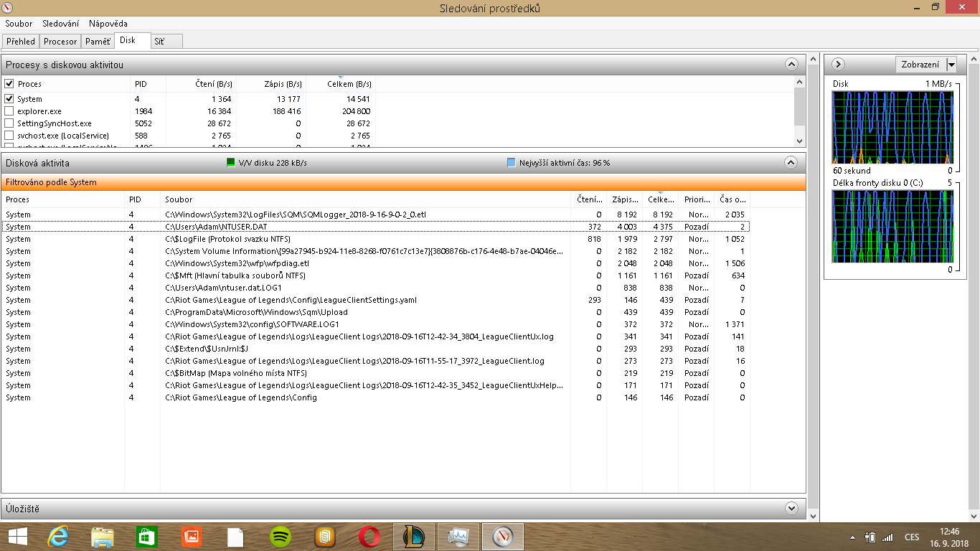The height and width of the screenshot is (551, 980).
Task: Select the C:\$LogFile NTFS row
Action: (376, 239)
